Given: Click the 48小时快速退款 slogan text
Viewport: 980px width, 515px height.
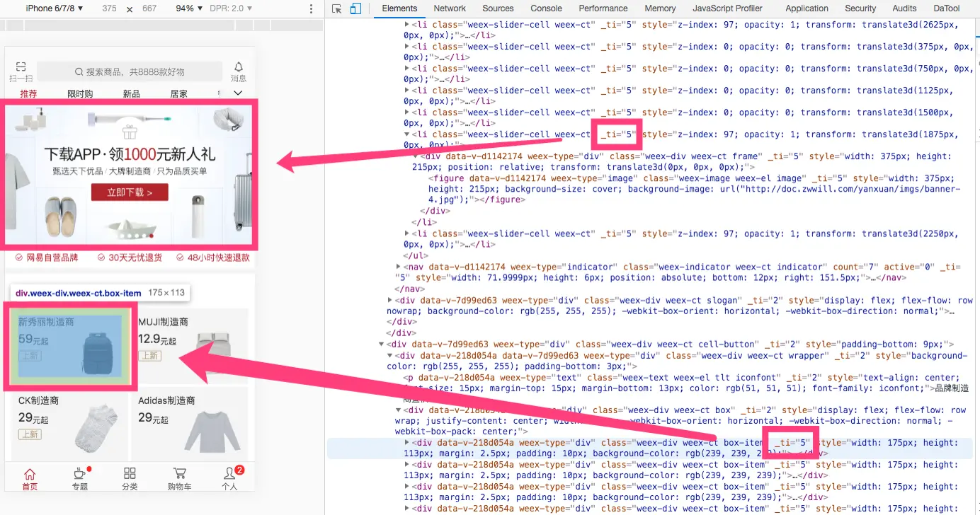Looking at the screenshot, I should point(218,258).
